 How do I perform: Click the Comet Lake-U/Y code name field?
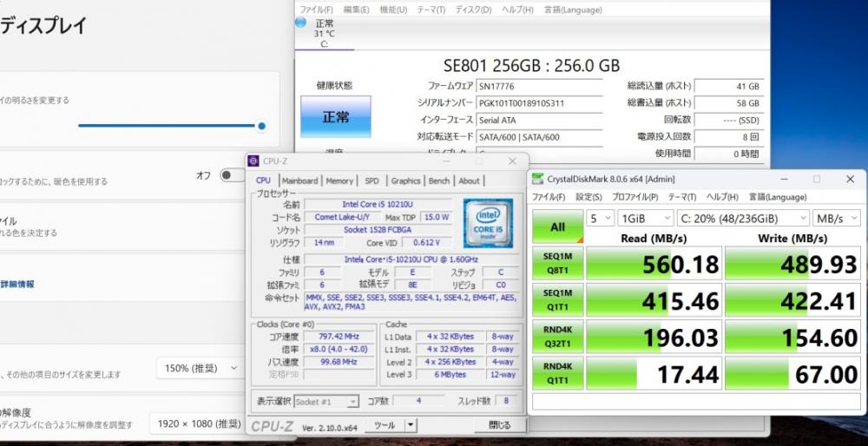click(341, 217)
